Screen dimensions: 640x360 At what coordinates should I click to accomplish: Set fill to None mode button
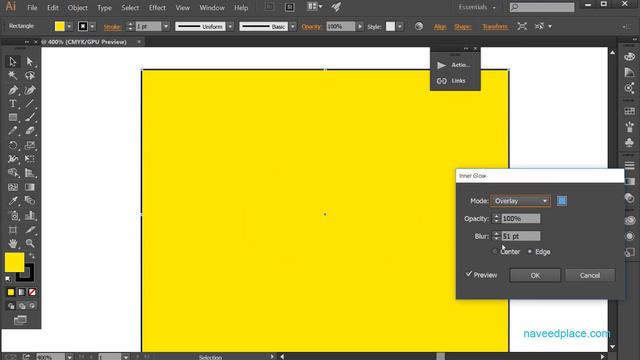(32, 292)
